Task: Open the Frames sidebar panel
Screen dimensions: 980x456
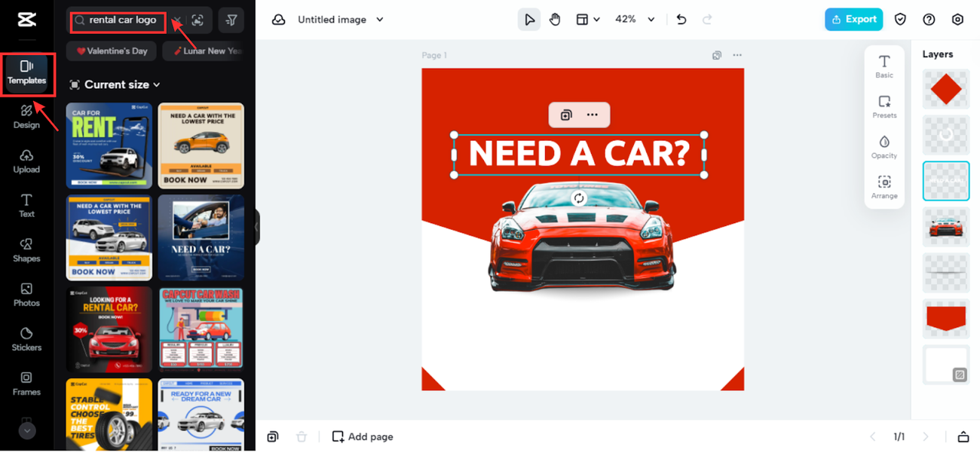Action: pos(27,383)
